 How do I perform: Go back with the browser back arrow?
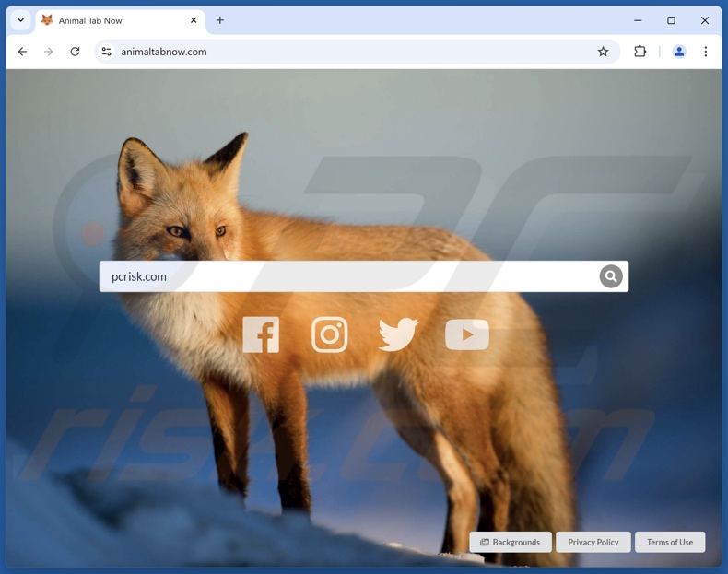click(22, 52)
